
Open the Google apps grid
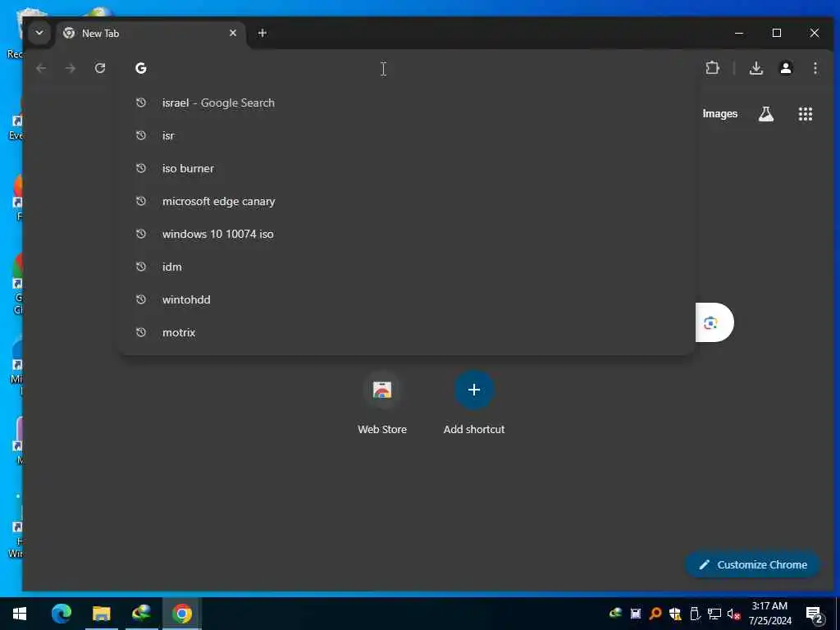[806, 113]
